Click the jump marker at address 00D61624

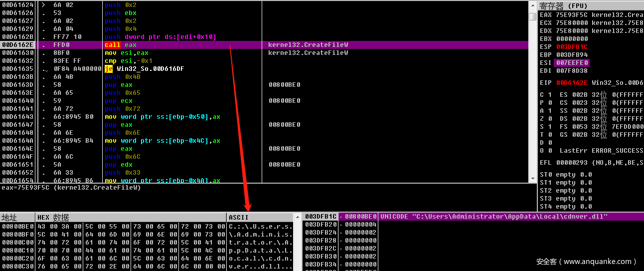point(42,5)
